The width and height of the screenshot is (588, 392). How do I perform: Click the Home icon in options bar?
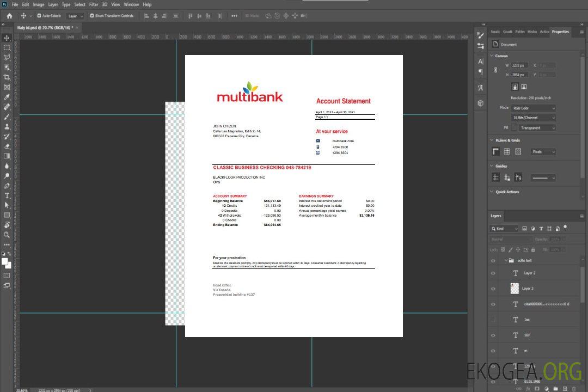[x=9, y=16]
